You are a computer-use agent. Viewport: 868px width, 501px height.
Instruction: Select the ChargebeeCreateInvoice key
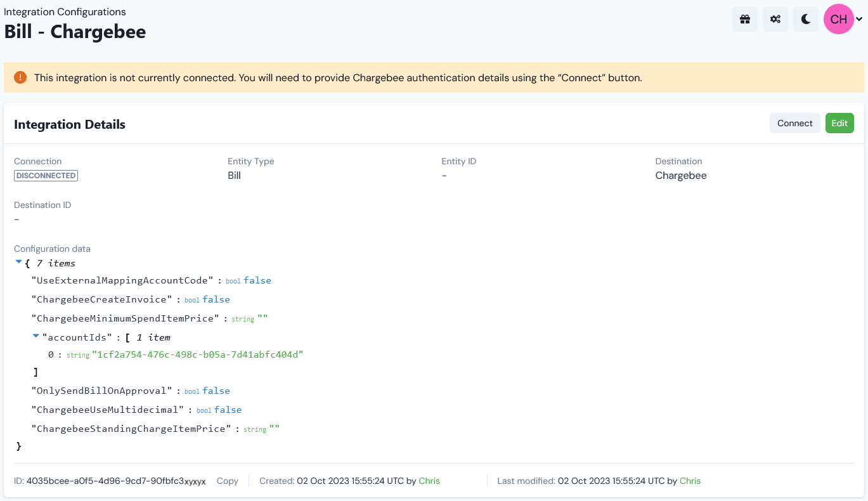102,299
